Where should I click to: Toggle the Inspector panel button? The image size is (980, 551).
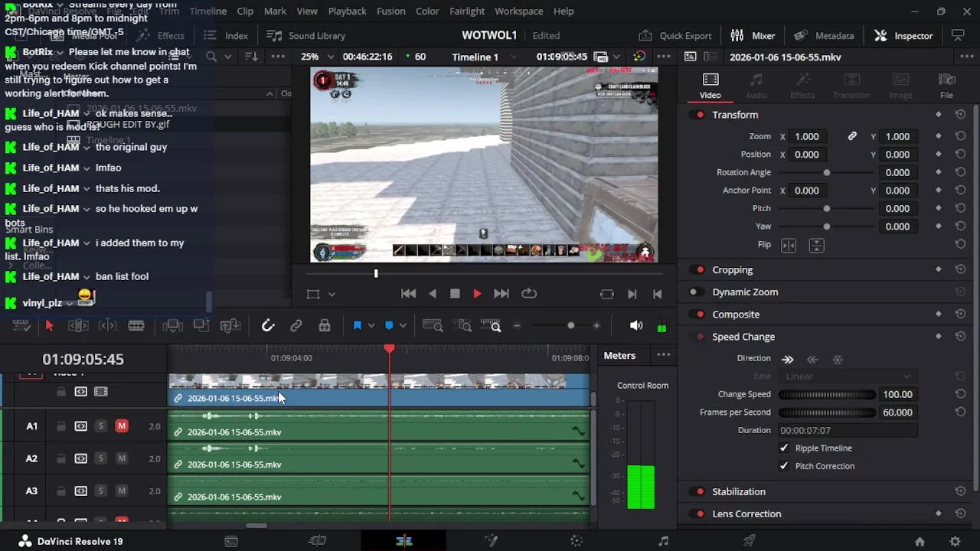(903, 35)
